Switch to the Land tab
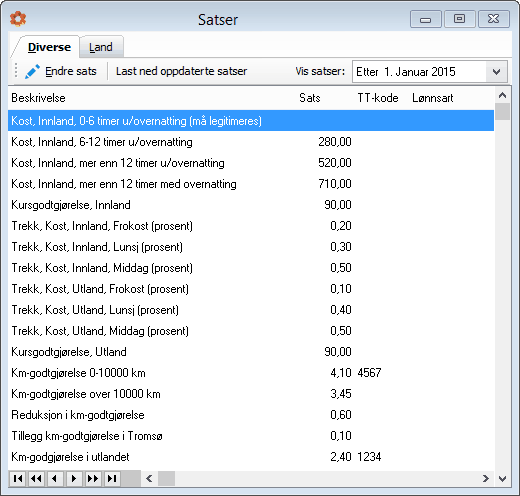 pos(101,47)
